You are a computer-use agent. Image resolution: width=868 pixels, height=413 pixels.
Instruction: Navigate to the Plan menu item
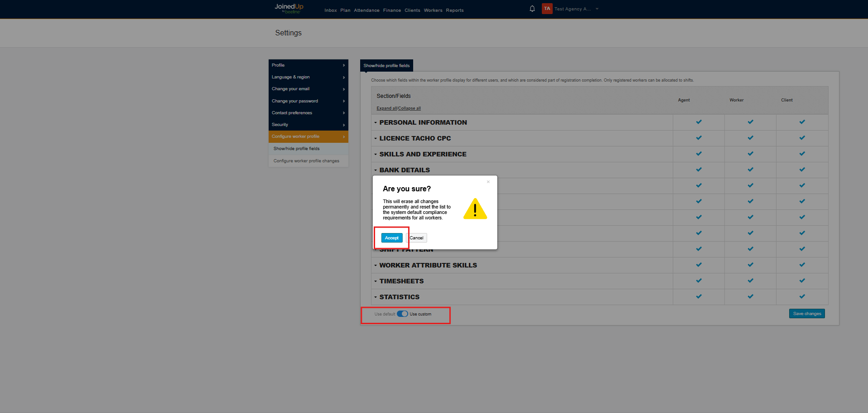345,10
